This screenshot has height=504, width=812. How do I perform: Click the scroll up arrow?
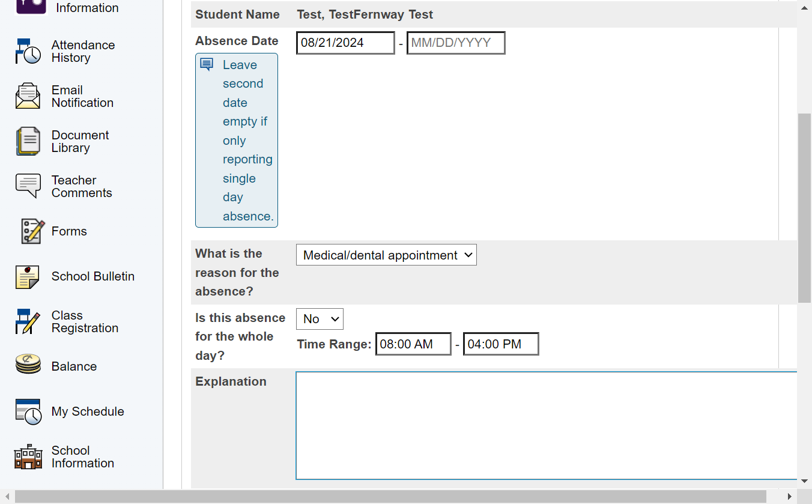(x=805, y=7)
